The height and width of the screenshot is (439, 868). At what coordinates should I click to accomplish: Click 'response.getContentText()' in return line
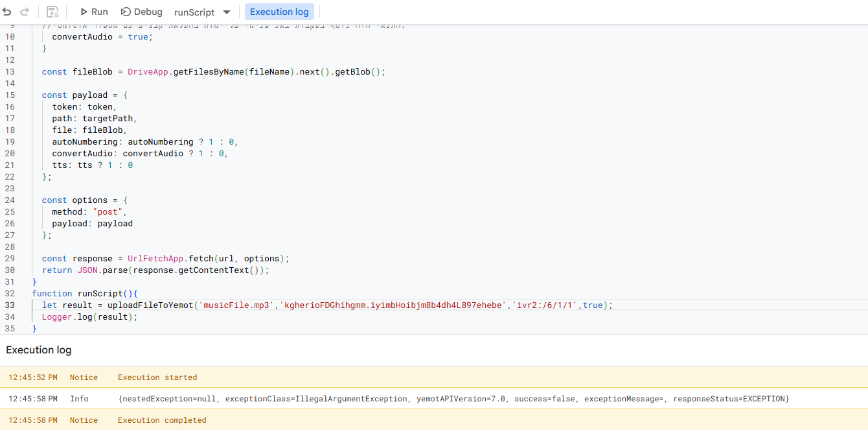[x=196, y=270]
